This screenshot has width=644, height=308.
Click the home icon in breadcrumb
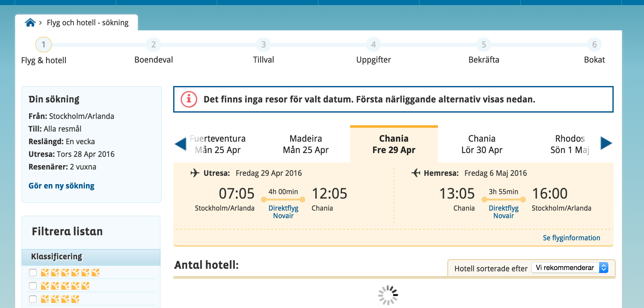coord(30,23)
